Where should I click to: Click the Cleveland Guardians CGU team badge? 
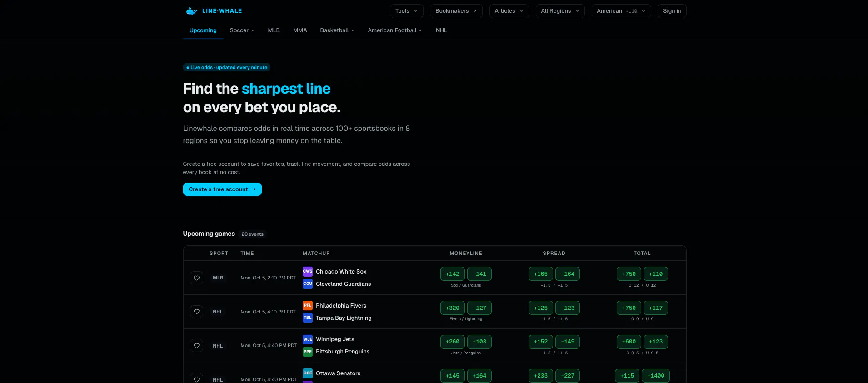coord(308,284)
